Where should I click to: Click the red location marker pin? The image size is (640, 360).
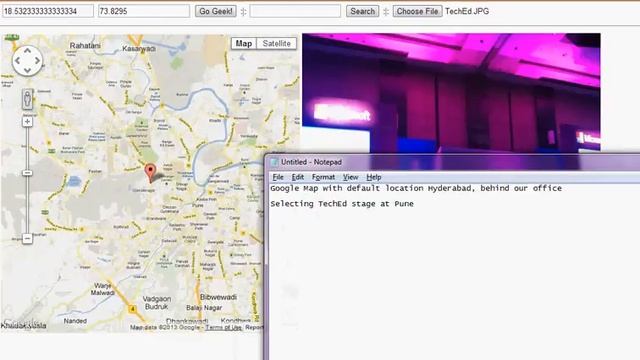coord(150,173)
